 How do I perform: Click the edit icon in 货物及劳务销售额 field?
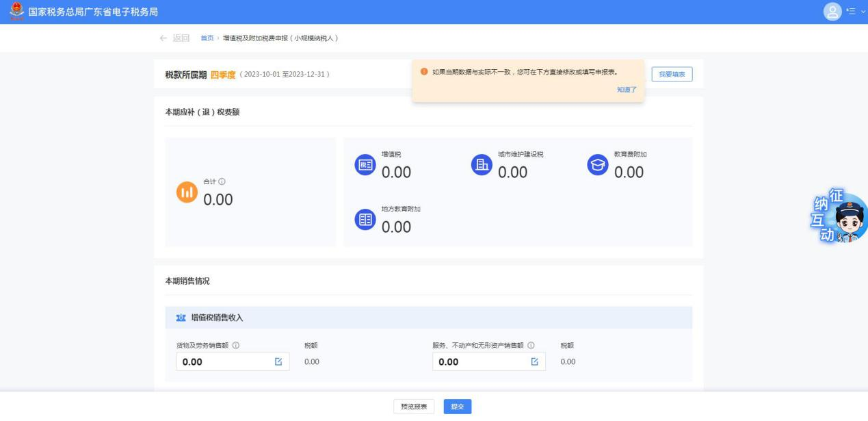(x=278, y=361)
